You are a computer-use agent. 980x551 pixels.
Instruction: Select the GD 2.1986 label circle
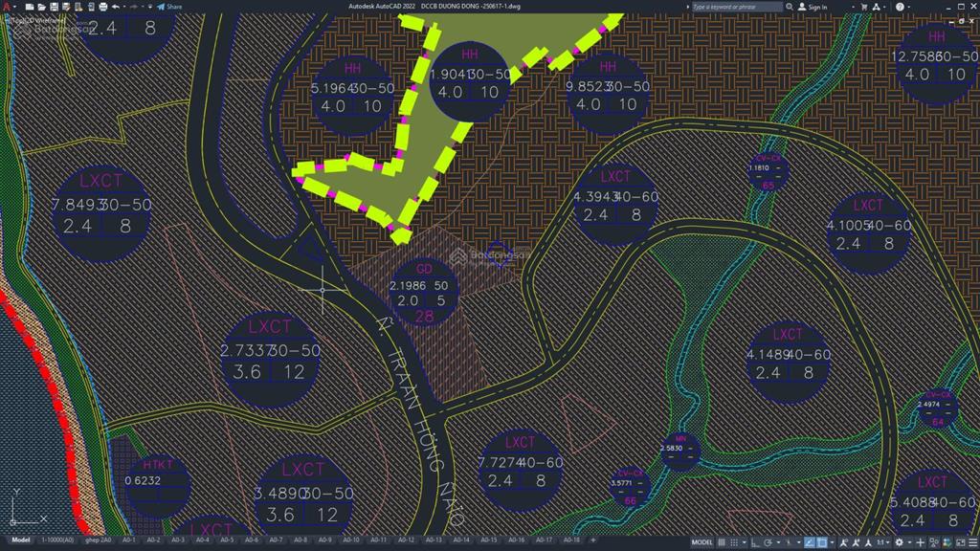[x=424, y=293]
